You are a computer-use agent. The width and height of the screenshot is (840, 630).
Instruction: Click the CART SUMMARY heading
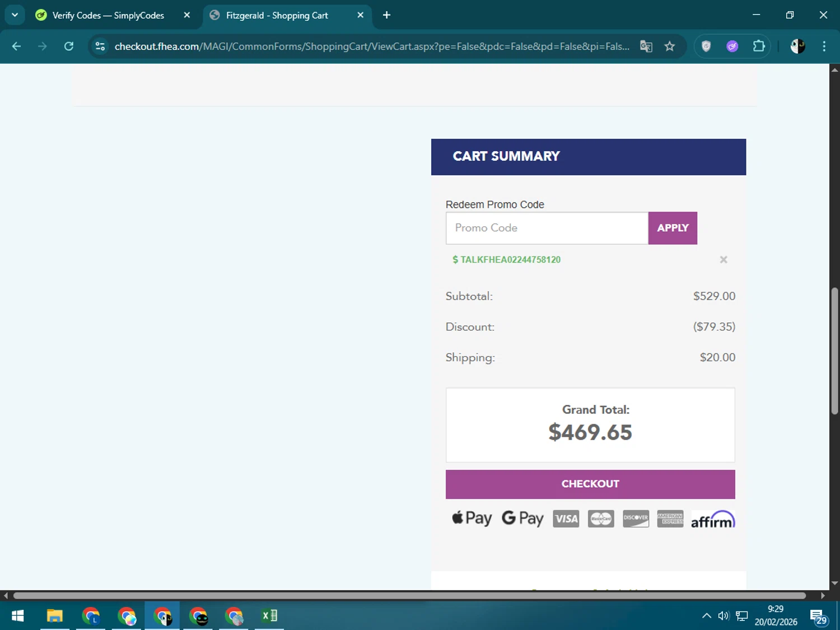[506, 156]
